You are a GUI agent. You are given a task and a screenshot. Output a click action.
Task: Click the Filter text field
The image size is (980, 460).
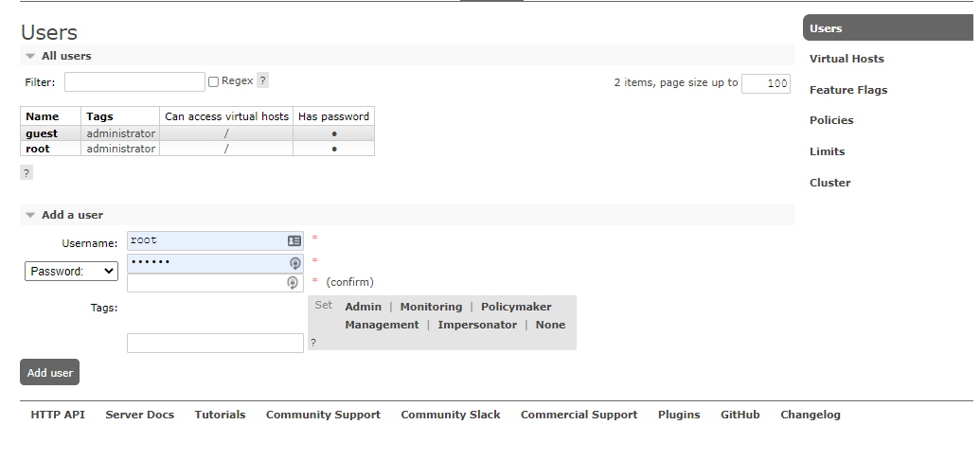[x=134, y=82]
